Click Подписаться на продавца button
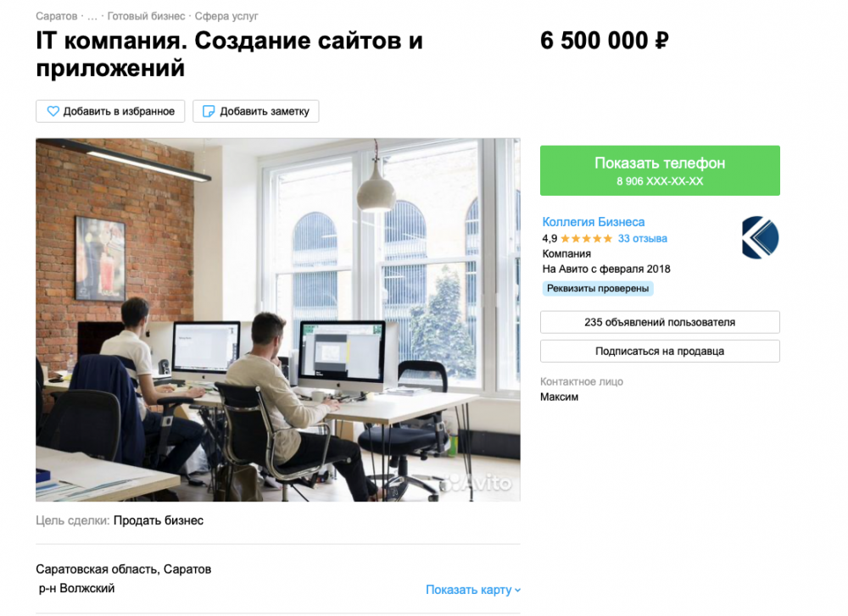This screenshot has width=848, height=616. point(660,352)
